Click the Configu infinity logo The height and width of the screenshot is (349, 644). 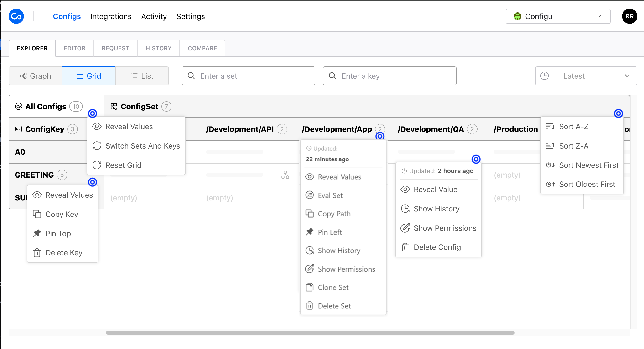click(x=16, y=16)
